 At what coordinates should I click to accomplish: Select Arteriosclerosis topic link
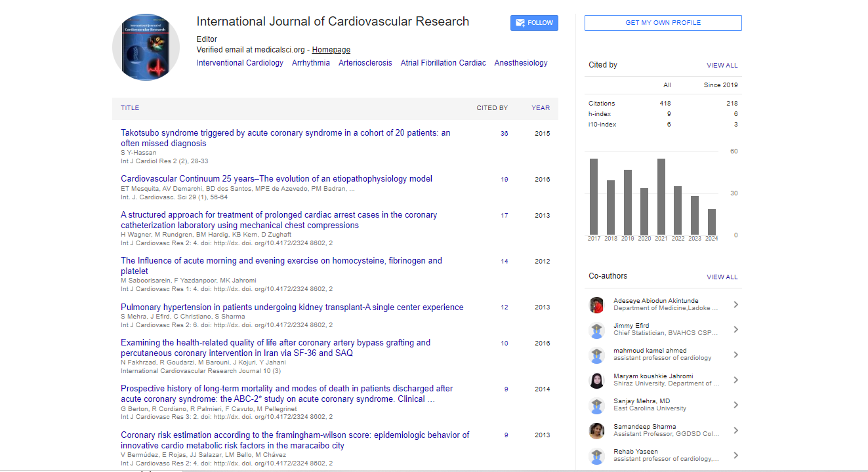click(365, 63)
